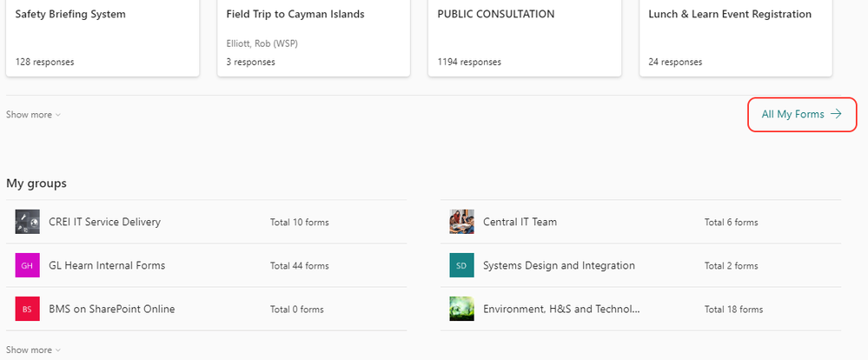Click Total 44 forms count text
Viewport: 868px width, 360px height.
(299, 266)
